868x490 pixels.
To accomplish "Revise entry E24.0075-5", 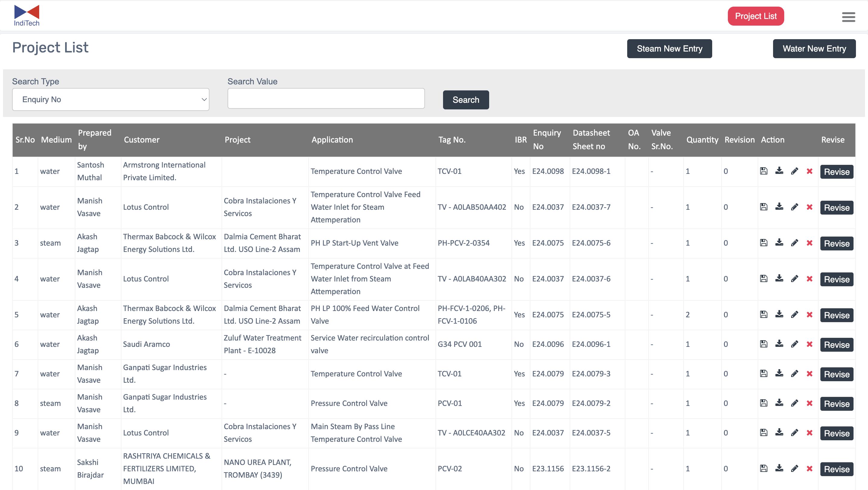I will [836, 315].
